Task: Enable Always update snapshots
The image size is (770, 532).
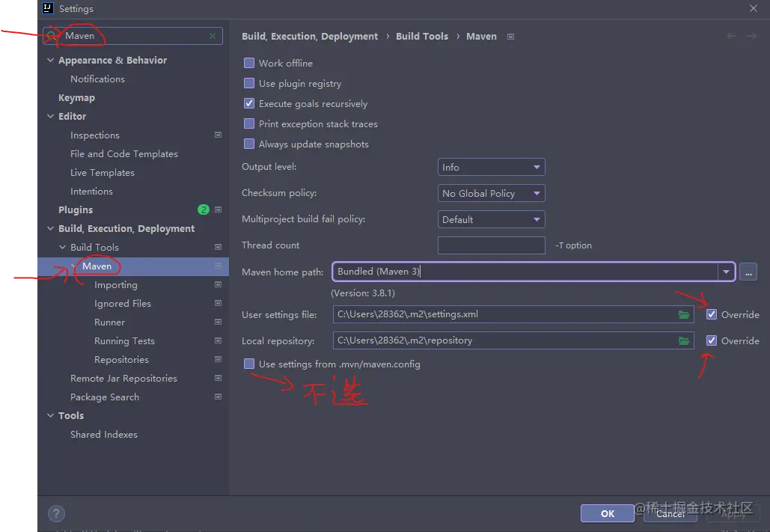Action: tap(249, 144)
